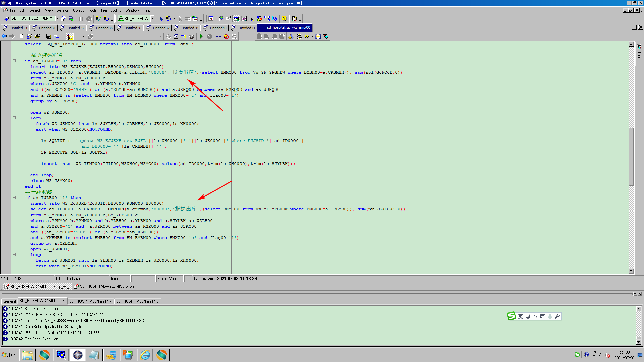Collapse the "if as_TJLB00='0'" code block

[14, 61]
